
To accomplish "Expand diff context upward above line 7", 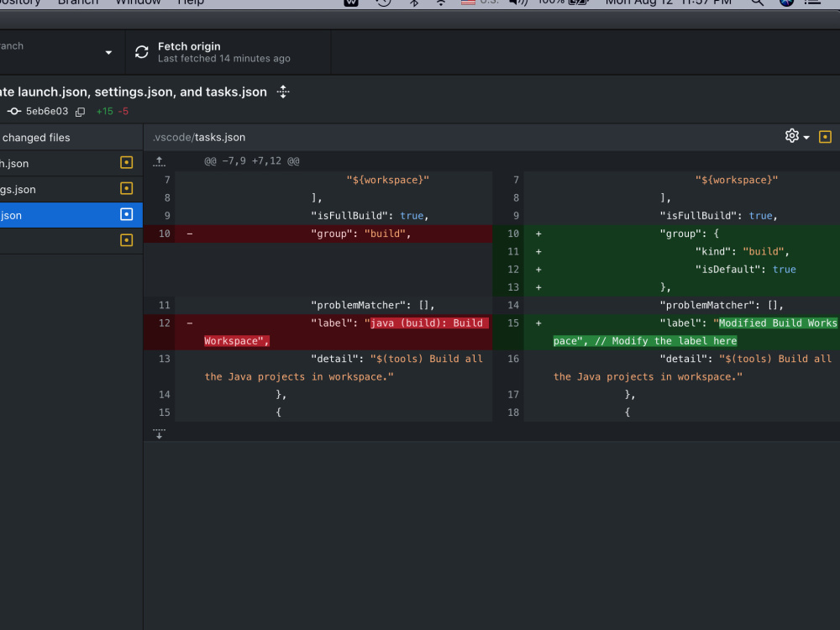I will [x=159, y=160].
